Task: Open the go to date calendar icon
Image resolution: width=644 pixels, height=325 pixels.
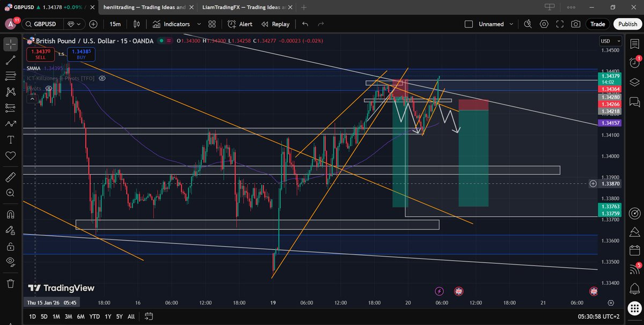Action: coord(149,316)
